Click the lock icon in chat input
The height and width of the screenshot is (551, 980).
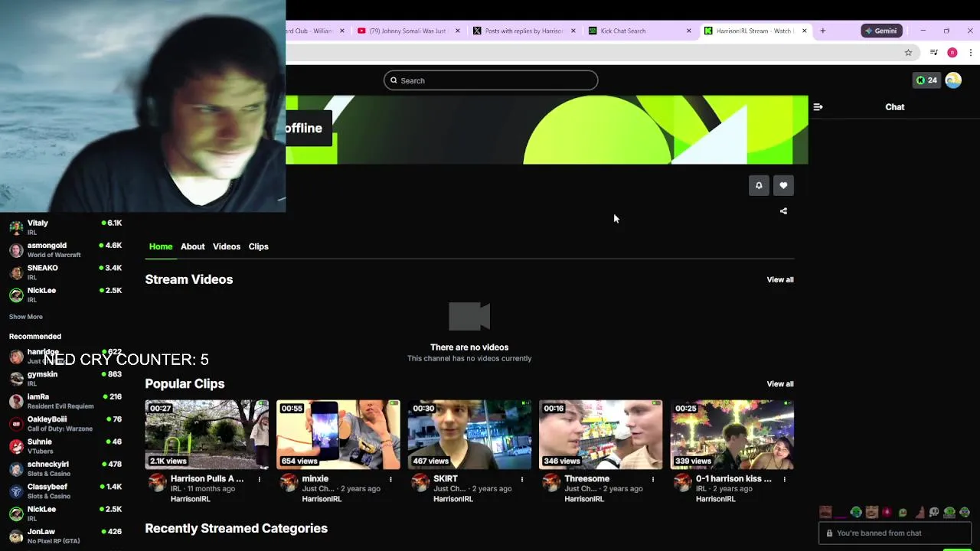829,533
